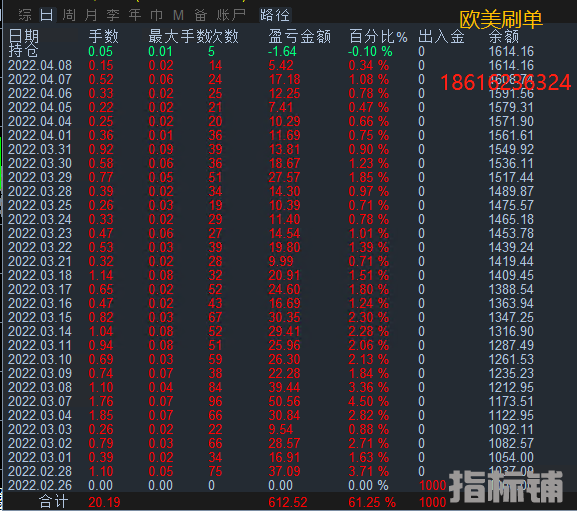Click lots value 1.85 for 2022.03.04
Image resolution: width=577 pixels, height=511 pixels.
tap(101, 415)
